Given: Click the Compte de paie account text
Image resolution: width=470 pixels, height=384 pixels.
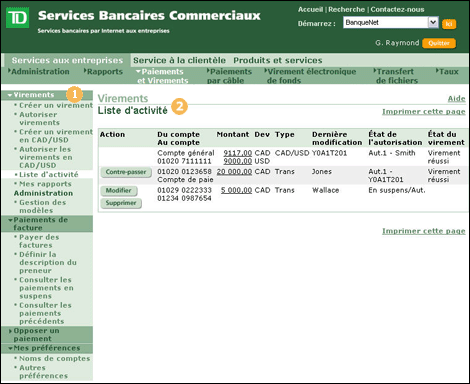Looking at the screenshot, I should coord(185,180).
